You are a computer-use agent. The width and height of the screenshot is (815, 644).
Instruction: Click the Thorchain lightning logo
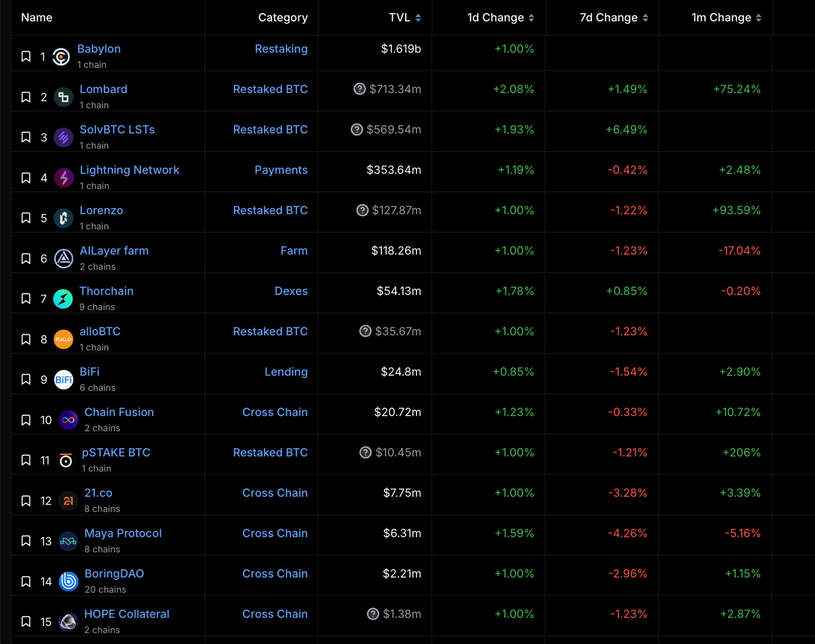tap(64, 299)
